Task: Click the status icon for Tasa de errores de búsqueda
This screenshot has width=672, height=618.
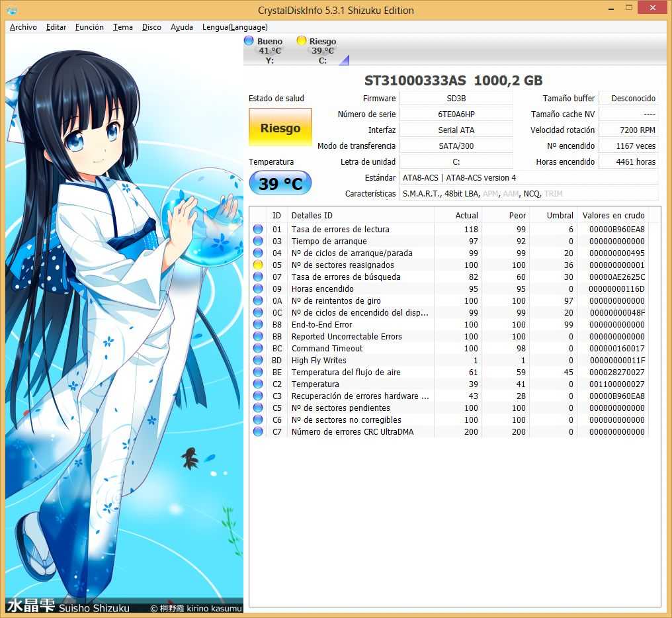Action: coord(258,277)
